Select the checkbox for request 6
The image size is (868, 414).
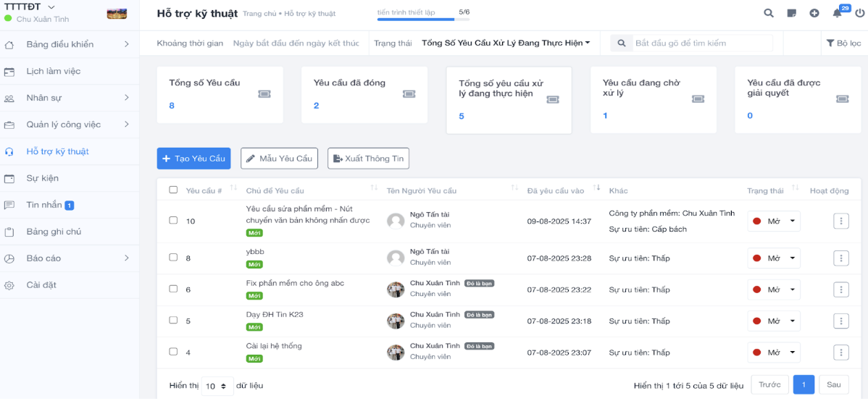pyautogui.click(x=173, y=289)
